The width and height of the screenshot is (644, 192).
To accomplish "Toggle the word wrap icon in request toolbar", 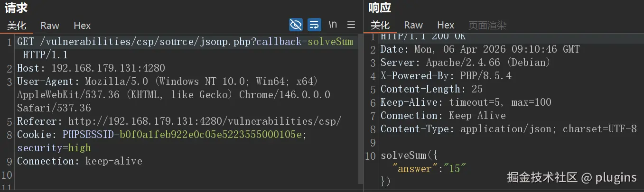I will pos(314,25).
